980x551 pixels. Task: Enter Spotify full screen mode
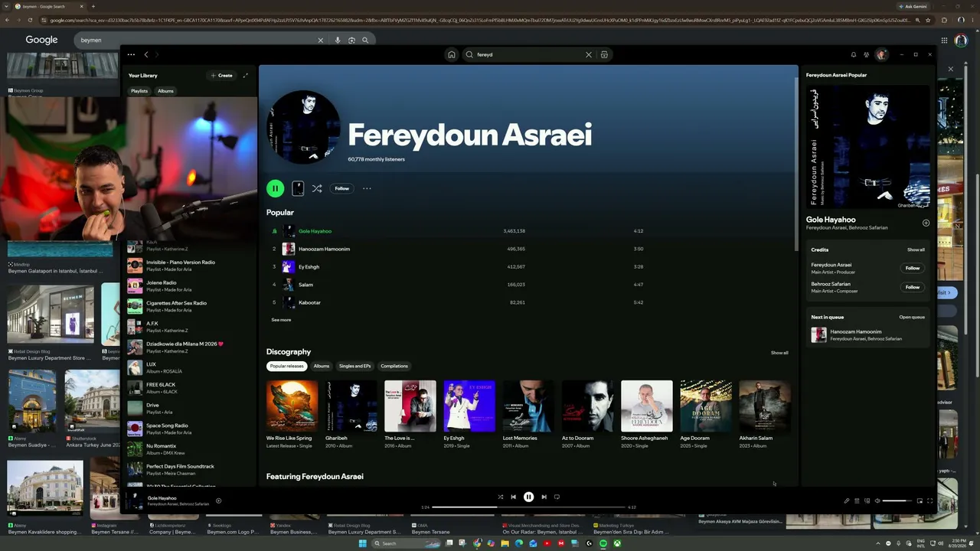(x=930, y=501)
